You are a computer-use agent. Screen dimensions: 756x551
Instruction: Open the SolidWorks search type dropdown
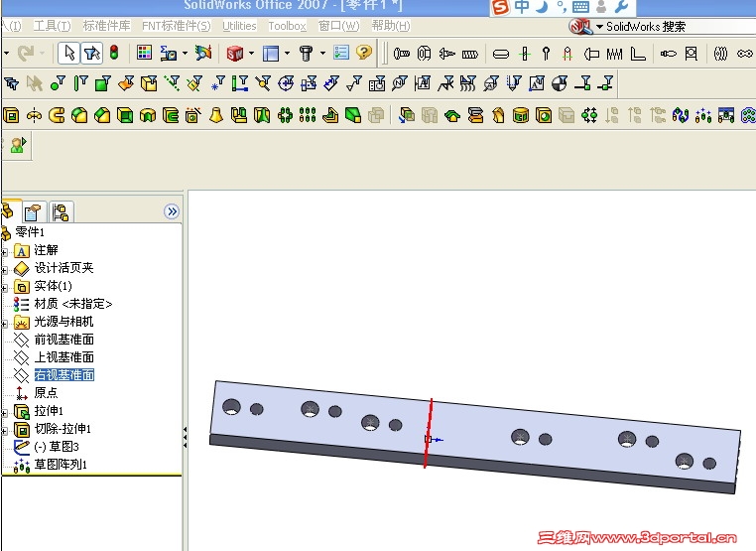[x=599, y=27]
